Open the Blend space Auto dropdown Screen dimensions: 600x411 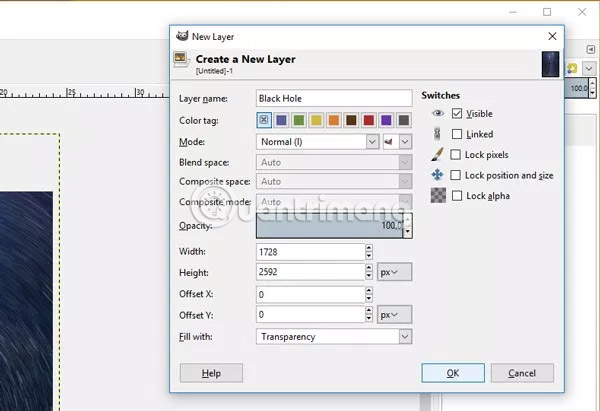click(x=334, y=162)
